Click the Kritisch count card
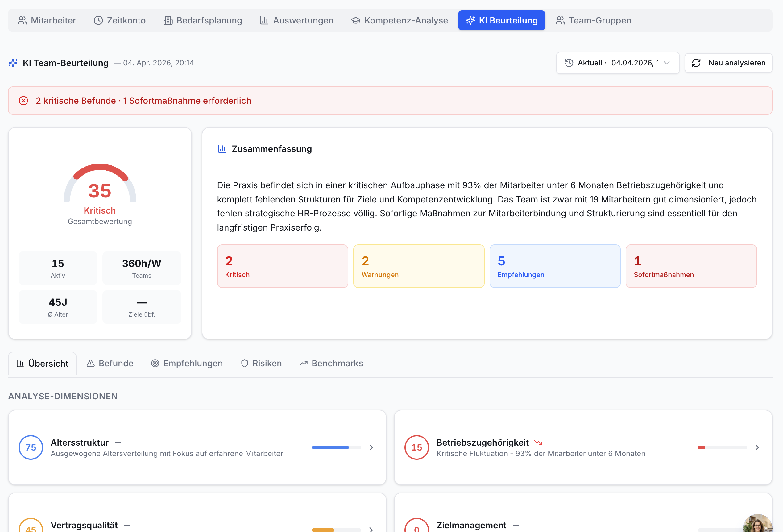Image resolution: width=783 pixels, height=532 pixels. [x=283, y=266]
